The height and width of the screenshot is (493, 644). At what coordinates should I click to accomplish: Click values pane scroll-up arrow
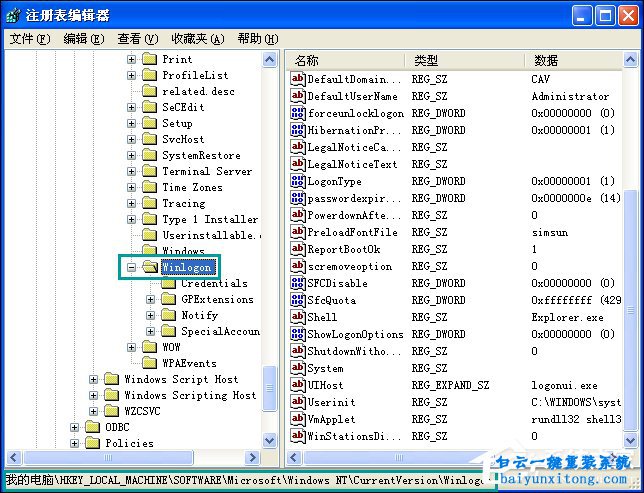click(630, 60)
